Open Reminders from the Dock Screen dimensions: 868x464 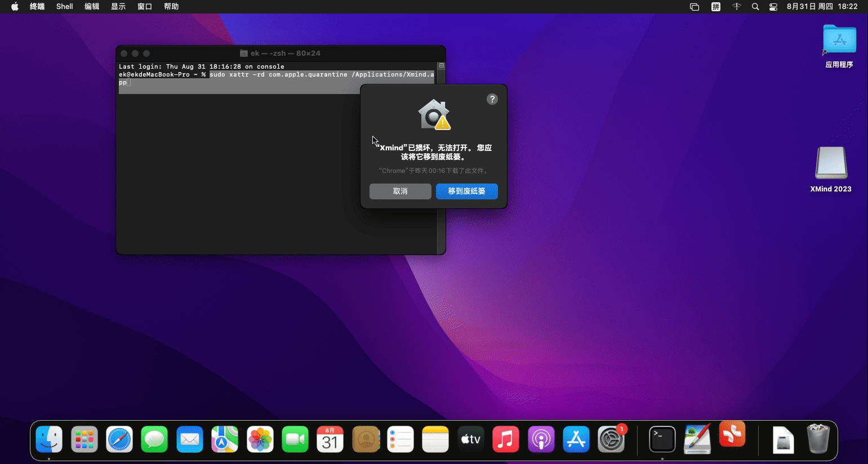(400, 439)
